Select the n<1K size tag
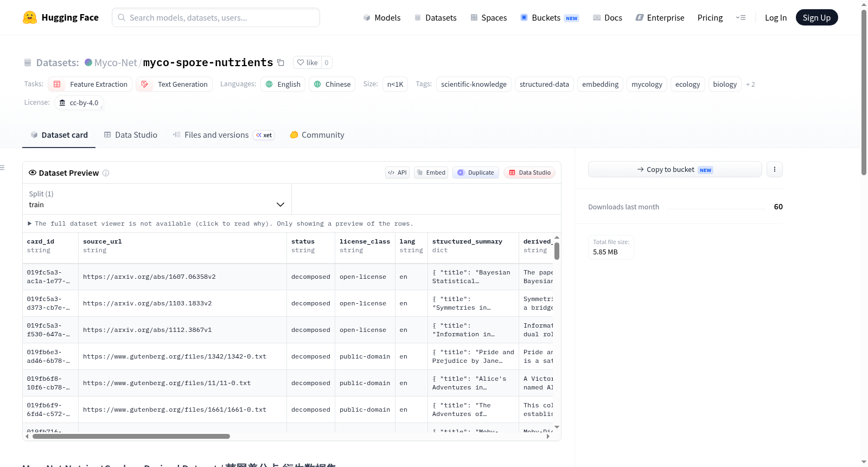 [x=395, y=84]
